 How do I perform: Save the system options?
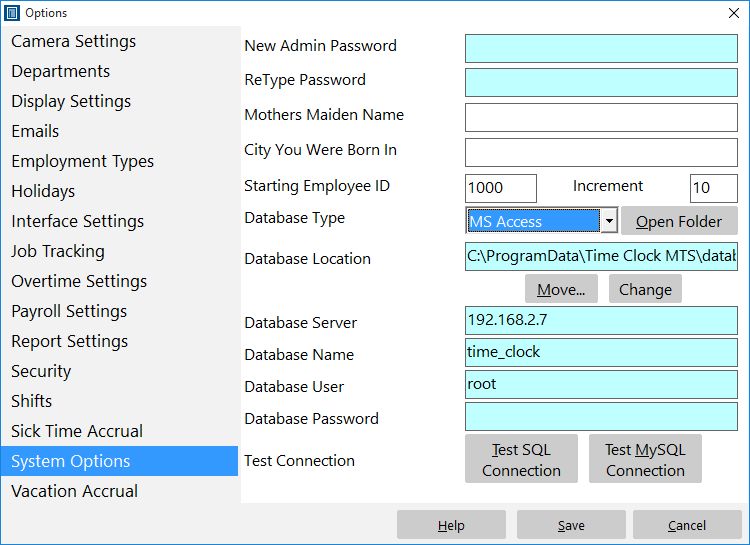[x=571, y=525]
